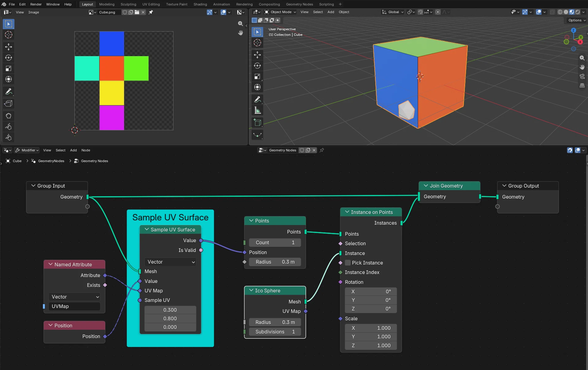Screen dimensions: 588x370
Task: Select the Move tool in 3D viewport
Action: tap(257, 55)
